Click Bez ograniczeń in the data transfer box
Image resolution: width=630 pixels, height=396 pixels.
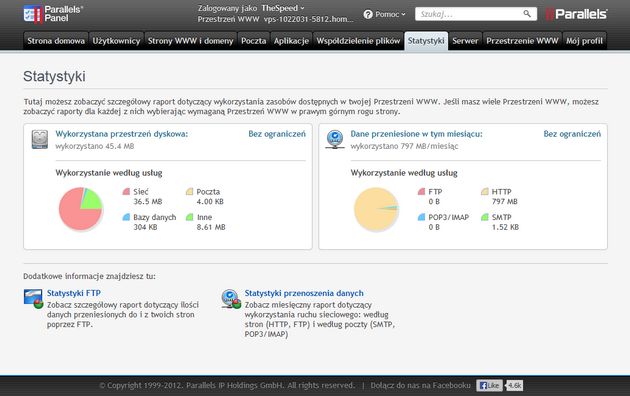[572, 134]
